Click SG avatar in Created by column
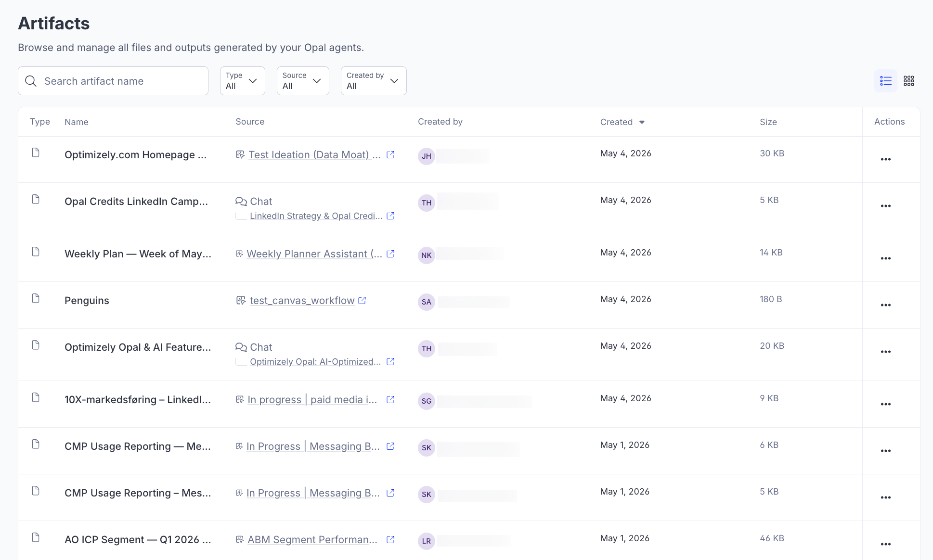Screen dimensions: 933x560 click(426, 401)
